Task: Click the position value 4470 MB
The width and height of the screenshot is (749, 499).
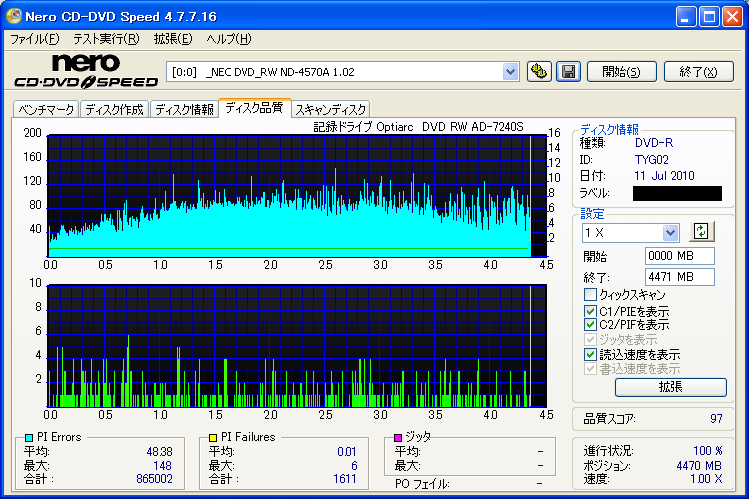Action: point(699,466)
